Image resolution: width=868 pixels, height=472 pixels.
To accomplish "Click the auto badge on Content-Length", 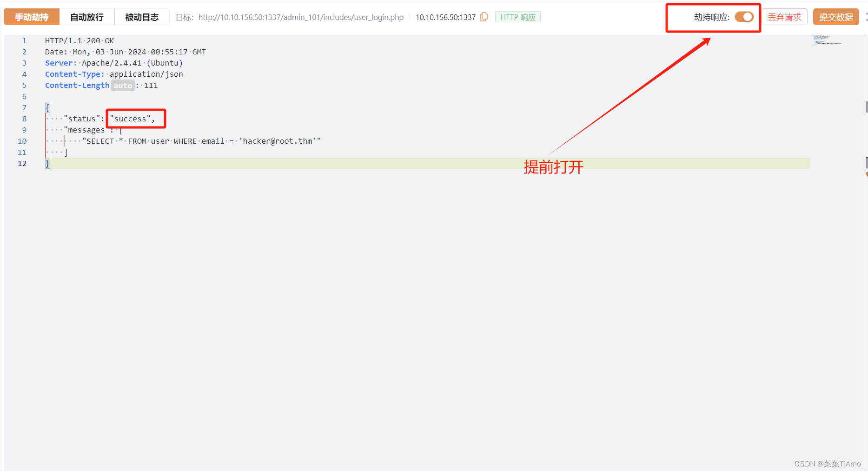I will tap(123, 86).
